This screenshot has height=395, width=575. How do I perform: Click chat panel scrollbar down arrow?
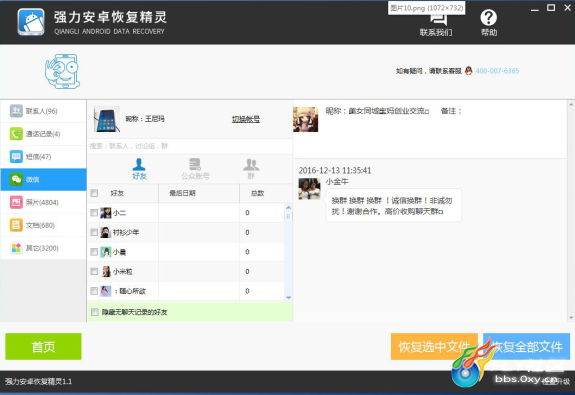coord(571,318)
